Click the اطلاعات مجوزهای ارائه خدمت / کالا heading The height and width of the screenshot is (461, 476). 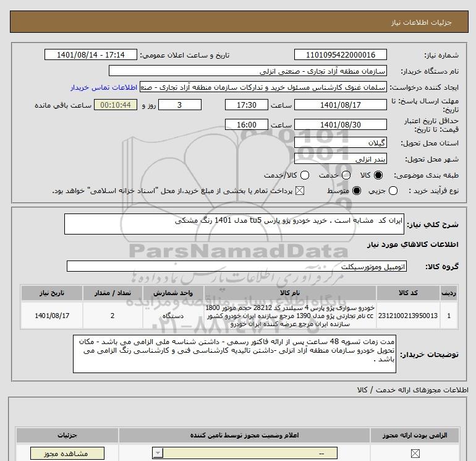coord(412,390)
